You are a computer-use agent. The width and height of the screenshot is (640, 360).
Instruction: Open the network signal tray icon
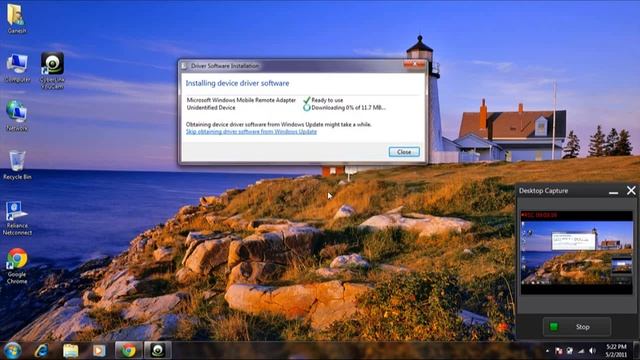pos(581,351)
